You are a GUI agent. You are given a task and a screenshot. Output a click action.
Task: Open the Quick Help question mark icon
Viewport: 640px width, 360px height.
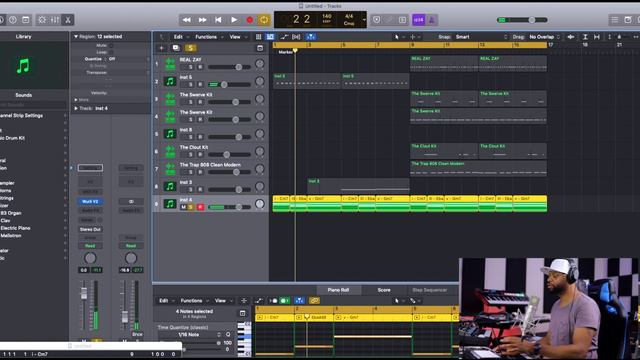click(13, 20)
